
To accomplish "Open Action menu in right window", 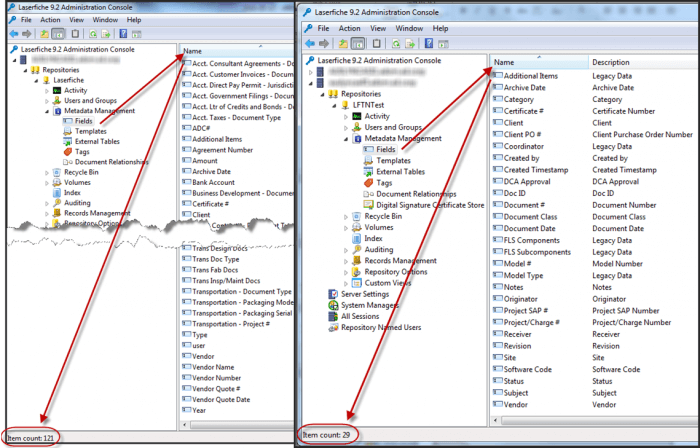I will [x=350, y=28].
